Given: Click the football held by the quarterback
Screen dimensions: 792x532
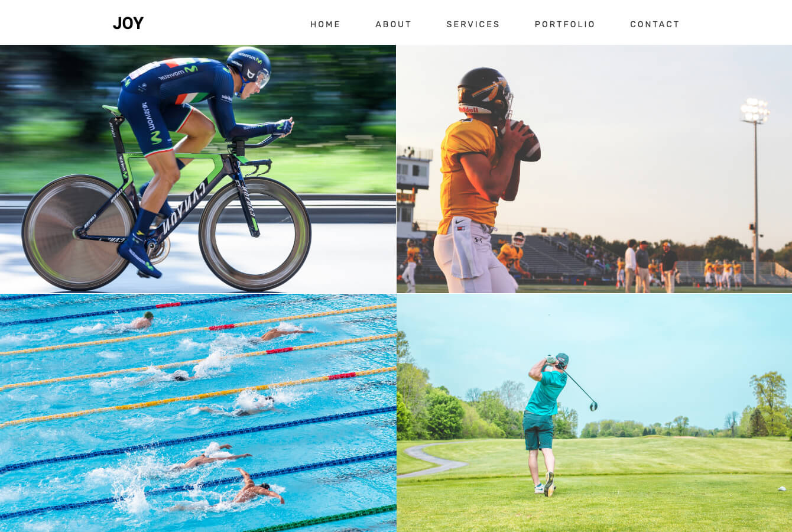Looking at the screenshot, I should coord(527,141).
